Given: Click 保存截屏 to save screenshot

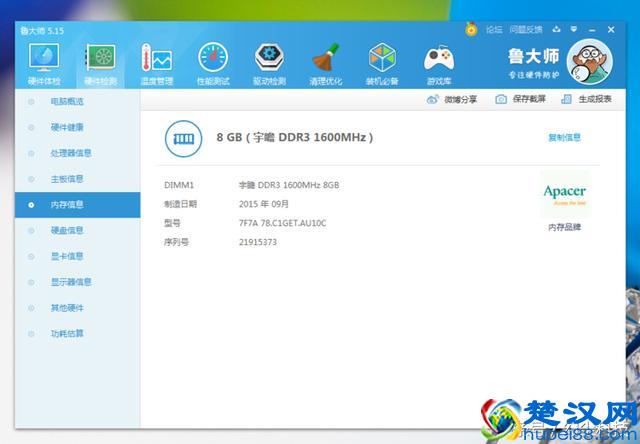Looking at the screenshot, I should pos(520,99).
